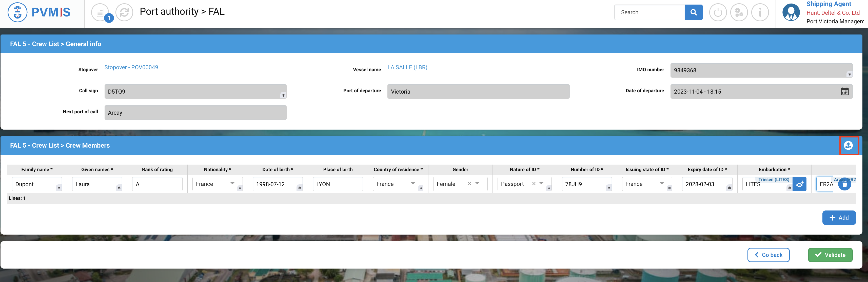
Task: Open the LA SALLE (LBR) vessel link
Action: [x=407, y=67]
